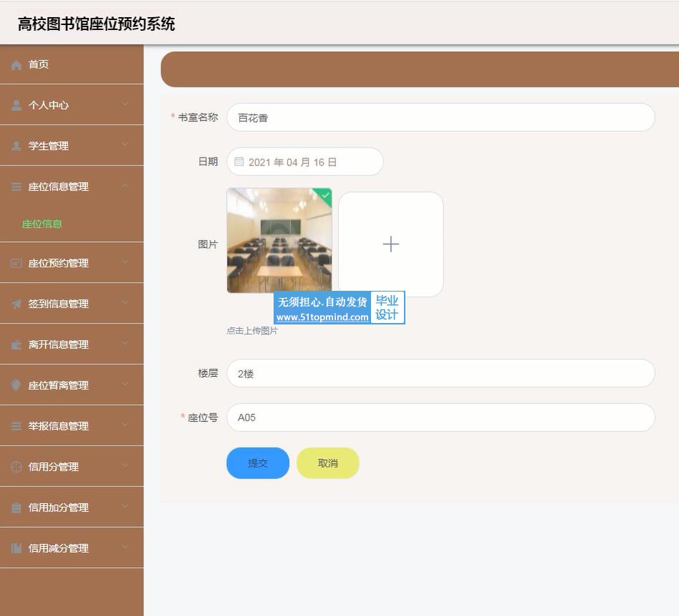Image resolution: width=679 pixels, height=616 pixels.
Task: Open the 座位信息管理 menu
Action: pyautogui.click(x=72, y=187)
